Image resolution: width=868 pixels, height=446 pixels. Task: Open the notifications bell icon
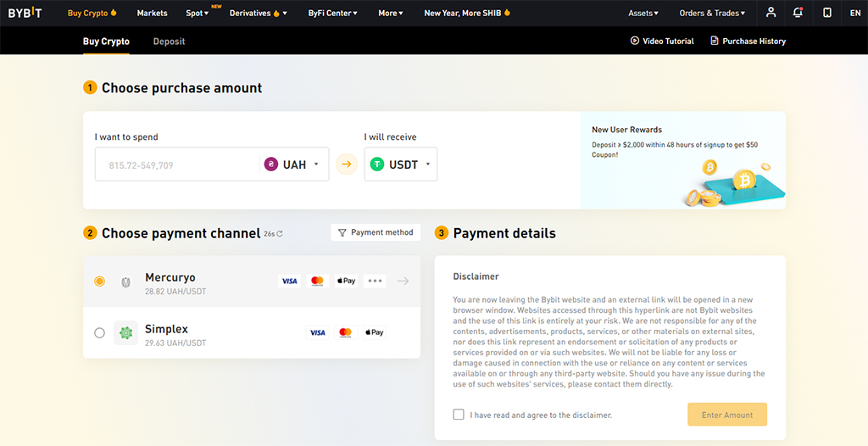[x=798, y=13]
